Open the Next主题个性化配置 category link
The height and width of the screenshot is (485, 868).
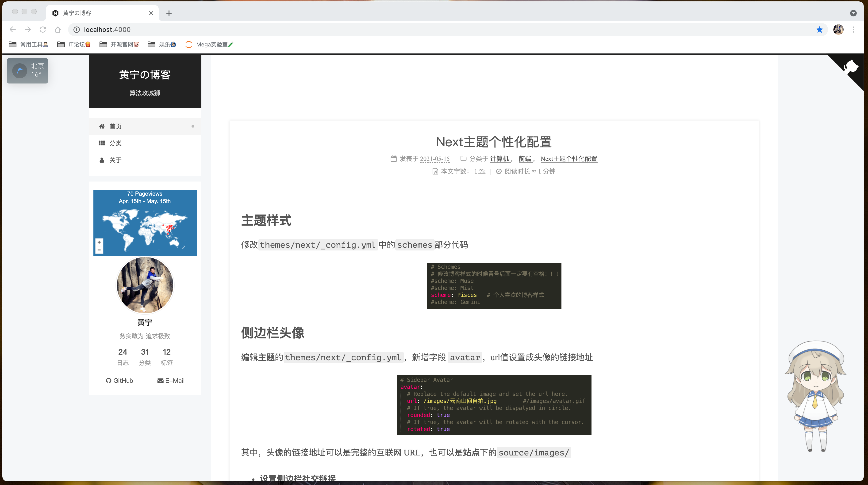point(569,159)
